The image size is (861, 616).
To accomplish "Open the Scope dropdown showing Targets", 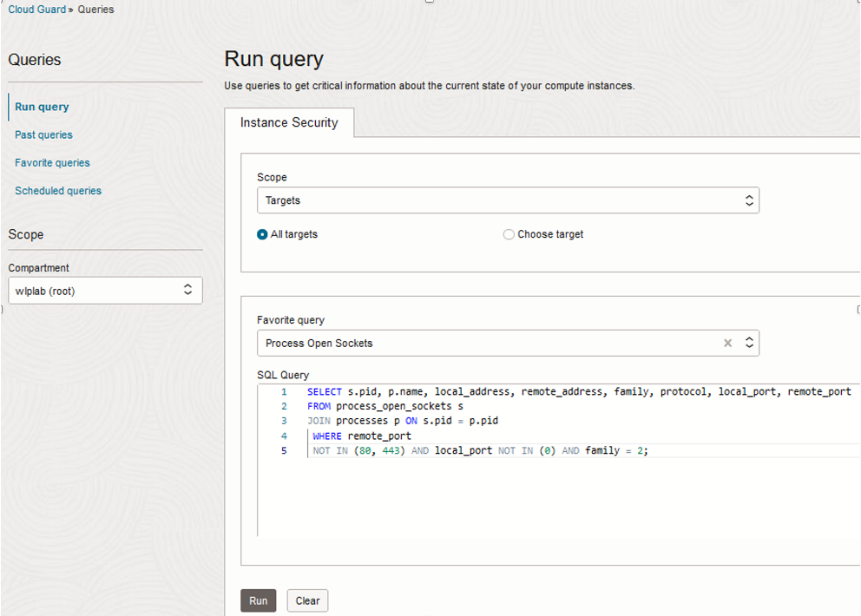I will [508, 200].
